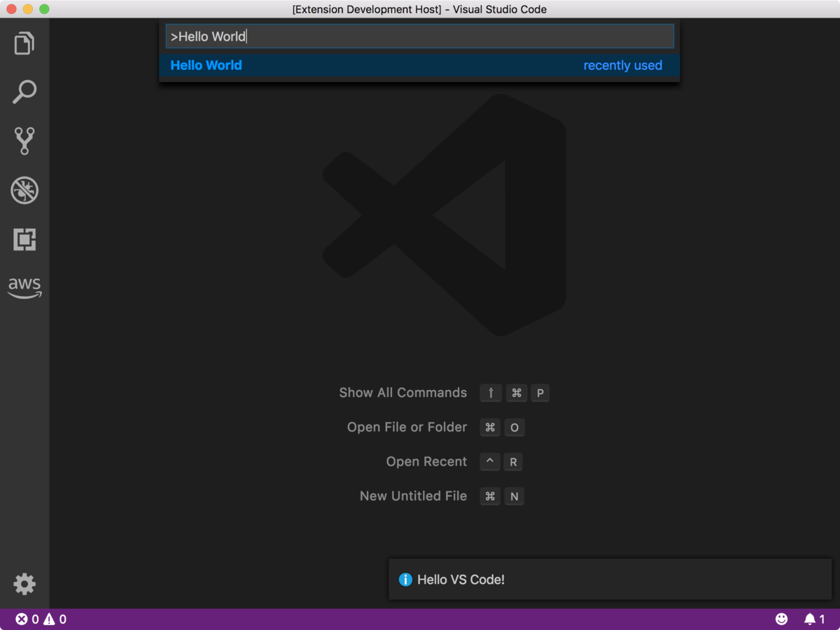Click the 'New Untitled File' hint text
Viewport: 840px width, 630px height.
[413, 496]
